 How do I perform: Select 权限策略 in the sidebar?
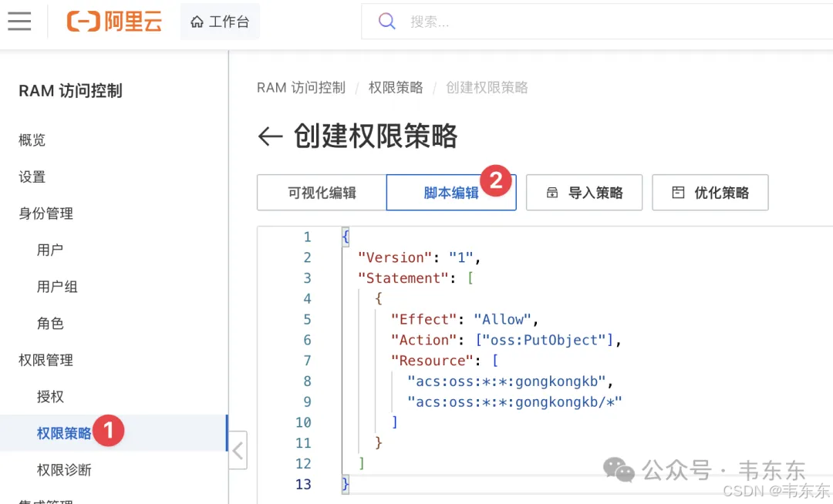(64, 433)
